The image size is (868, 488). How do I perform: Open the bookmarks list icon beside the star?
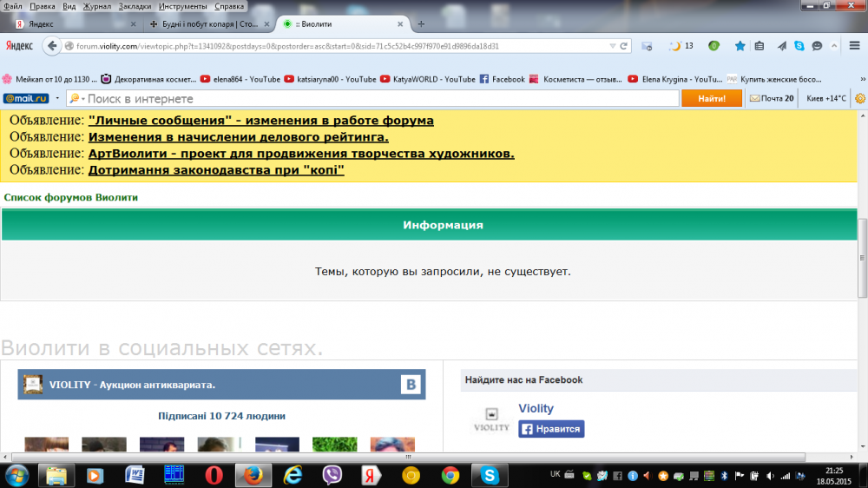(759, 46)
